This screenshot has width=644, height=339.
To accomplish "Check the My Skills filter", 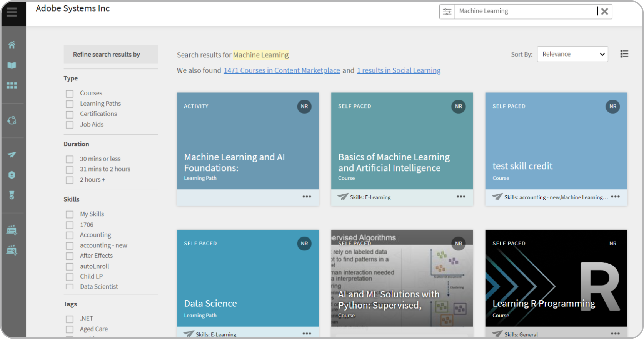I will (70, 214).
